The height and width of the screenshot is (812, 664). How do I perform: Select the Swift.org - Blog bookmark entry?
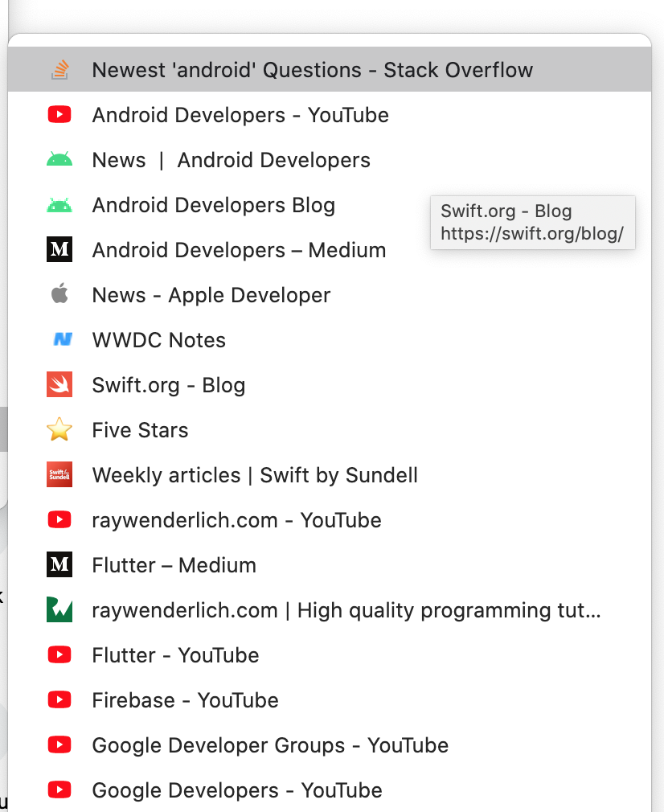point(330,385)
